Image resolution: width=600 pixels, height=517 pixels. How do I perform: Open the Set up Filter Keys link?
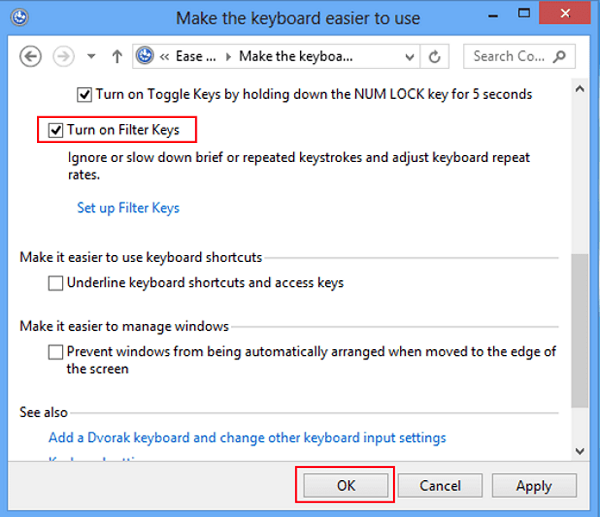pos(128,208)
